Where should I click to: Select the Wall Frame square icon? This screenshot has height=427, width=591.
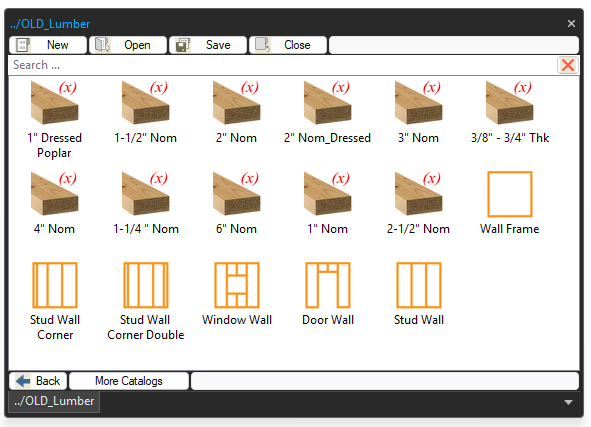tap(510, 194)
